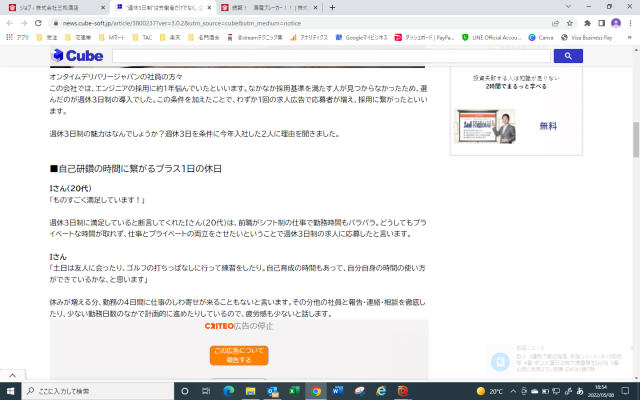Click the browser forward arrow
This screenshot has height=400, width=640.
pyautogui.click(x=24, y=23)
